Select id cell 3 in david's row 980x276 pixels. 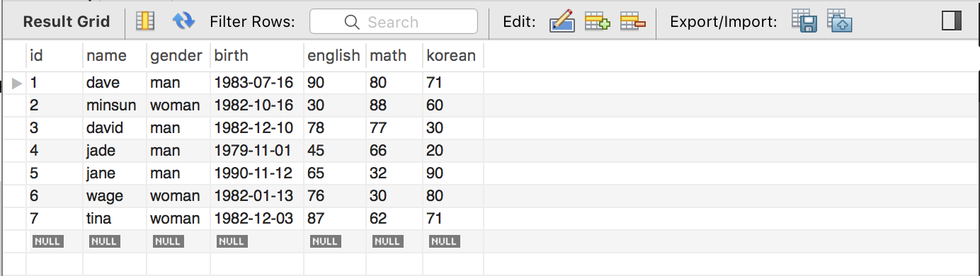pyautogui.click(x=55, y=128)
